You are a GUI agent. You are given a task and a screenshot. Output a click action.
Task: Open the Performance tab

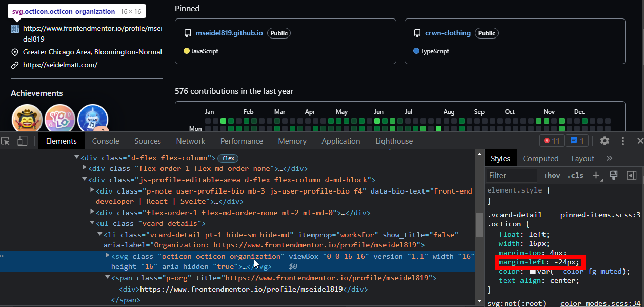241,141
